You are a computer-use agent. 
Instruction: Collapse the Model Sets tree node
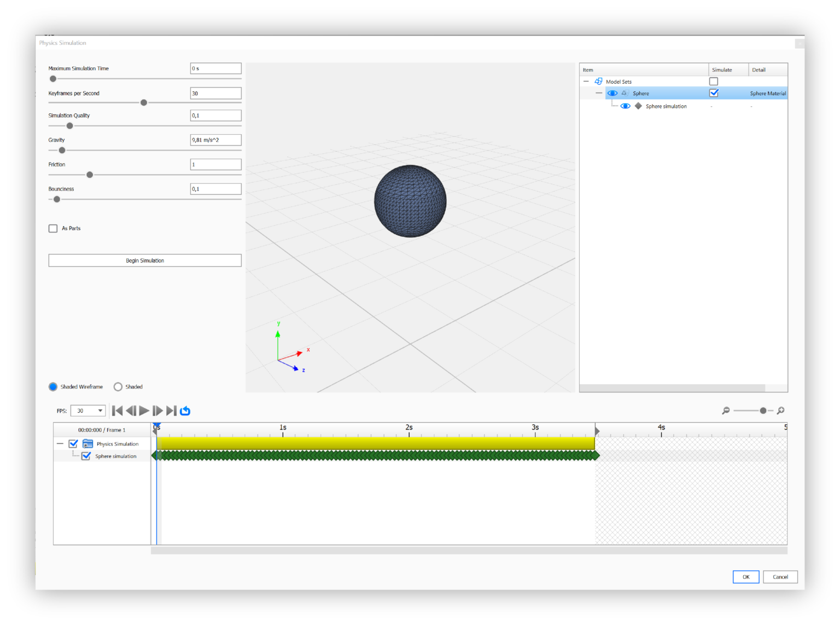coord(586,81)
